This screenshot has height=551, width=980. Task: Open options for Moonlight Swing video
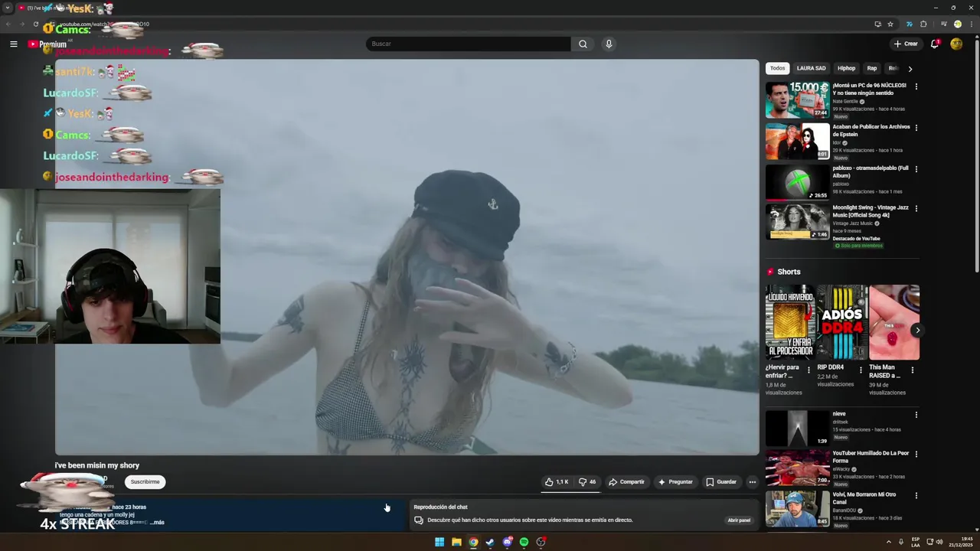click(916, 209)
